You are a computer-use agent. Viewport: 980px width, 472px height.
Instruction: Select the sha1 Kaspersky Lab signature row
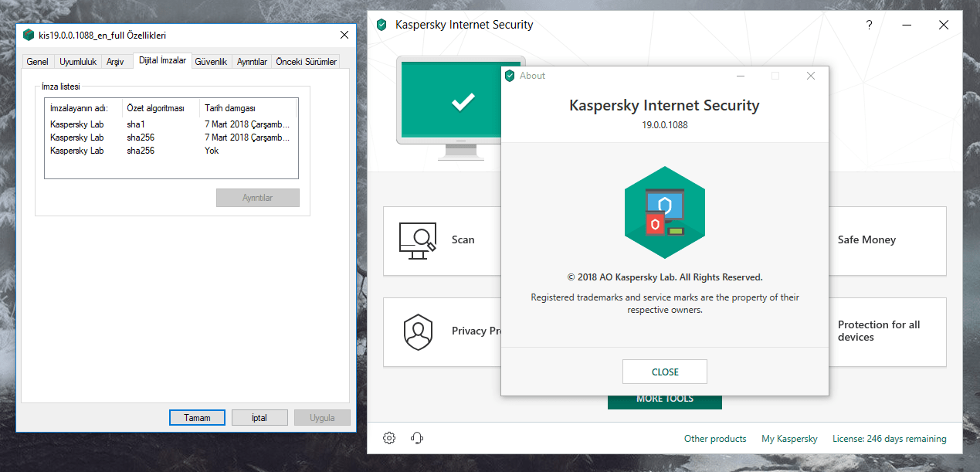pos(170,124)
